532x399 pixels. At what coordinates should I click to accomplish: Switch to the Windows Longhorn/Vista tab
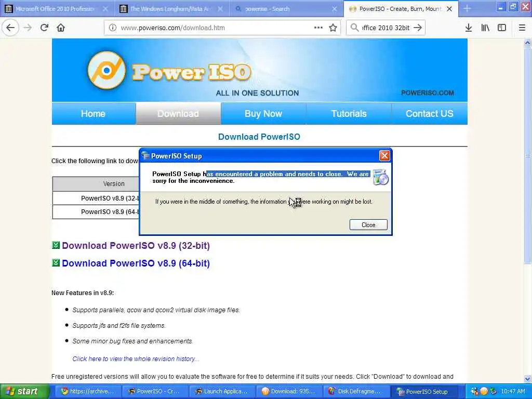pos(172,9)
